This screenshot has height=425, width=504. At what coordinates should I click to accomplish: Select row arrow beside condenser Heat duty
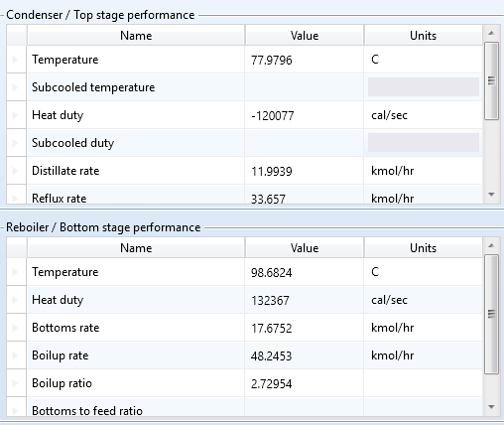15,115
